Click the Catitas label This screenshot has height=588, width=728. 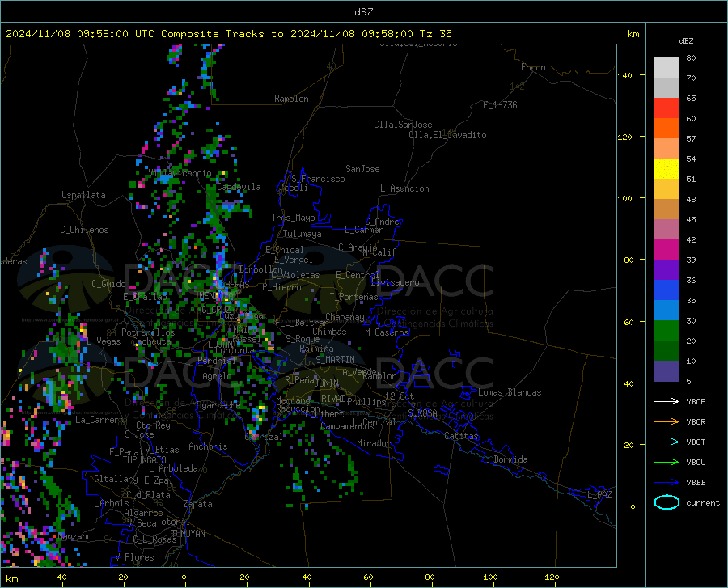[x=462, y=436]
